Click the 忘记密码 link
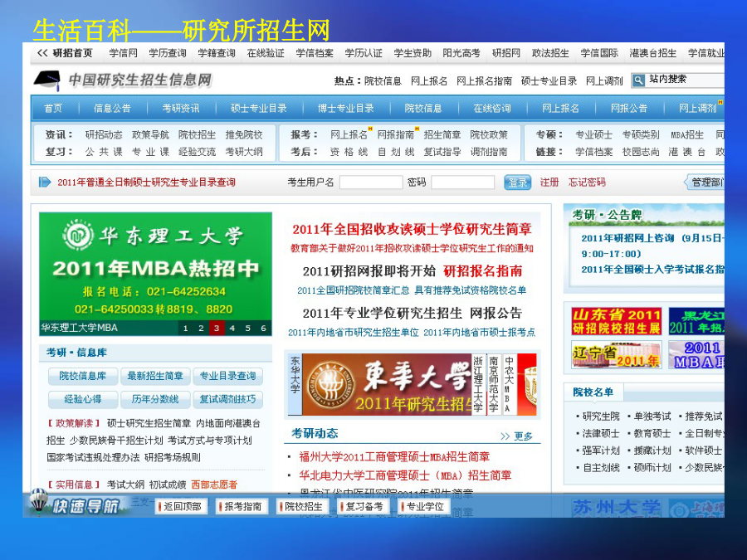747x560 pixels. (x=587, y=183)
